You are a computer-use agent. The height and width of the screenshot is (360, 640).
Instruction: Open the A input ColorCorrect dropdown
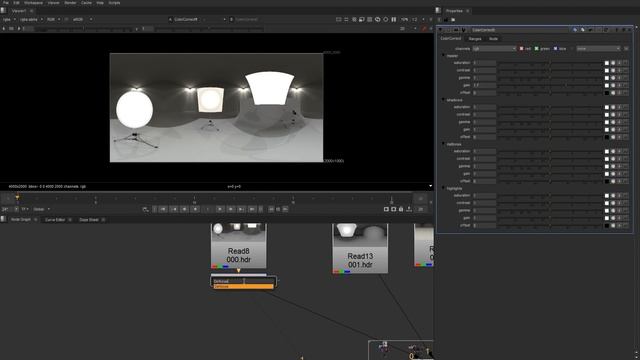197,19
